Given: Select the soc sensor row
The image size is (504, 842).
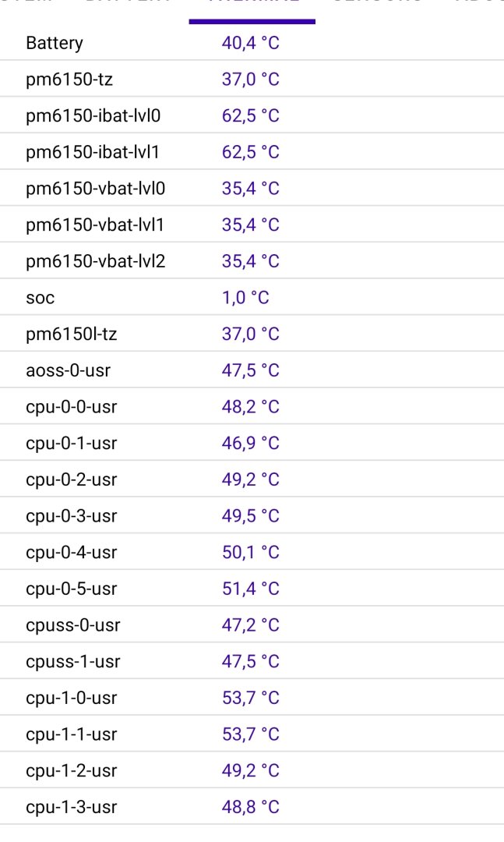Looking at the screenshot, I should coord(41,298).
